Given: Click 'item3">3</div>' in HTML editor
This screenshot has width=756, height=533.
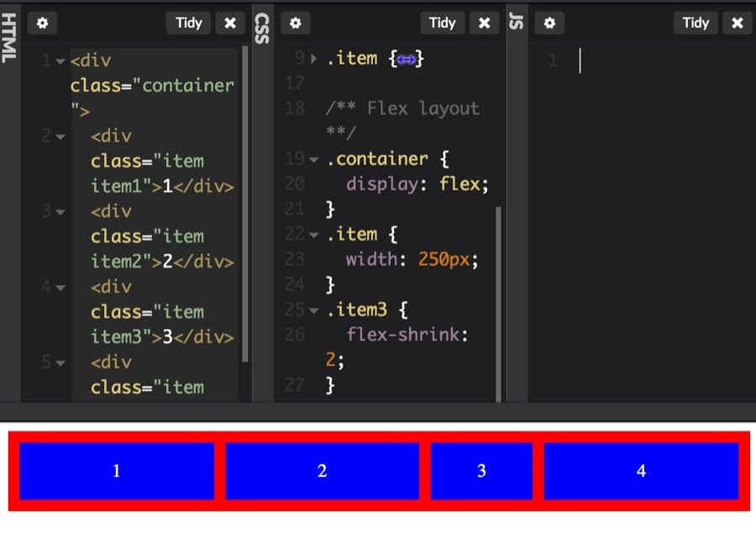Looking at the screenshot, I should click(x=162, y=337).
